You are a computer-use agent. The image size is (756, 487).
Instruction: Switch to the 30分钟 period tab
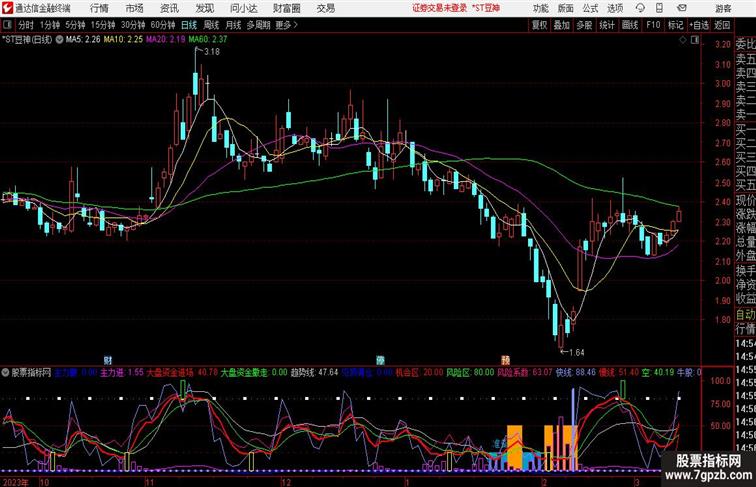[x=133, y=25]
